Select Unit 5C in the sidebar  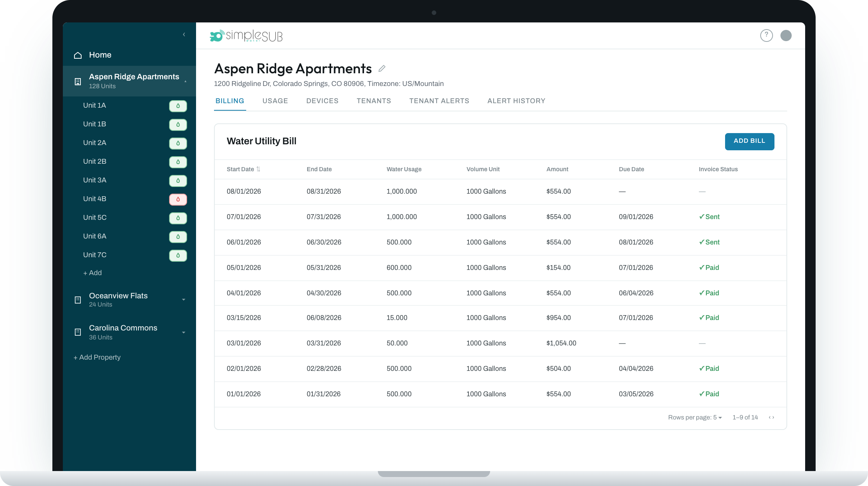click(x=95, y=218)
